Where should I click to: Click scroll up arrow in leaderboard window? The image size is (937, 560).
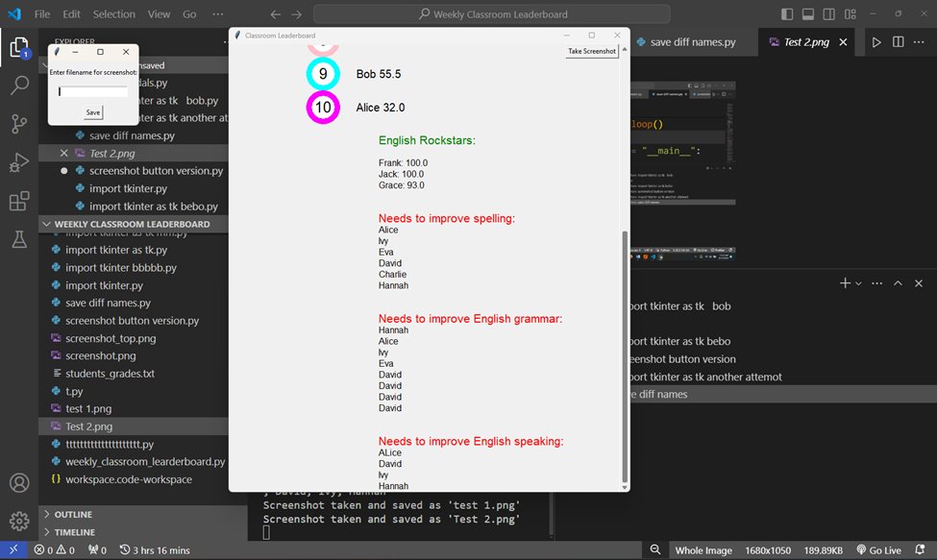pyautogui.click(x=625, y=50)
